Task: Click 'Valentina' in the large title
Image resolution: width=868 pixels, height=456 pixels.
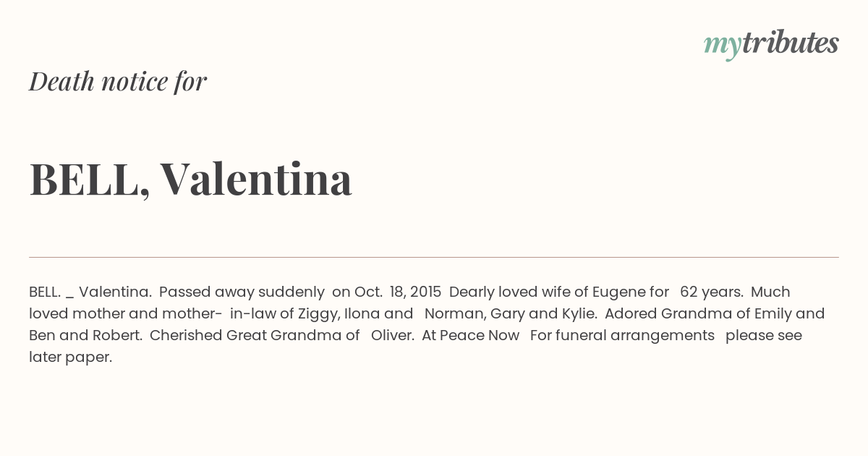Action: pos(256,178)
